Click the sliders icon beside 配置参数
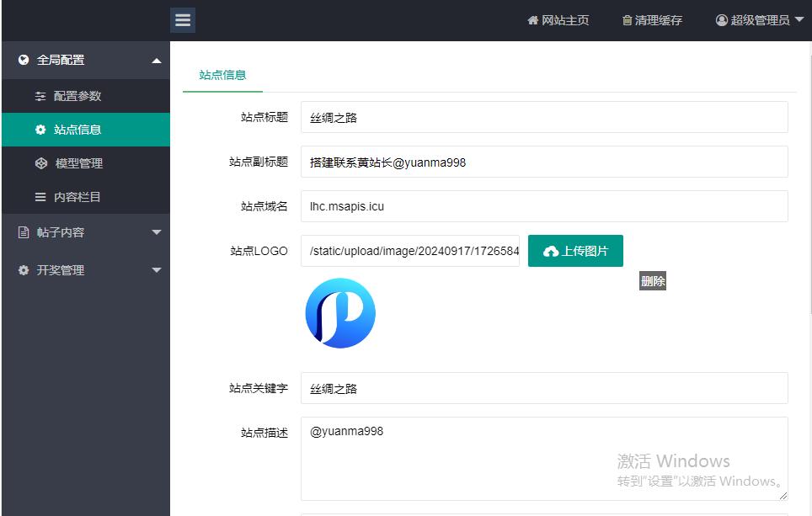 point(40,96)
